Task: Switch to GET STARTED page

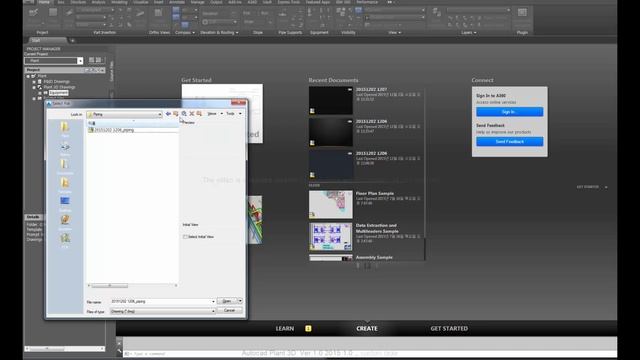Action: pyautogui.click(x=449, y=329)
